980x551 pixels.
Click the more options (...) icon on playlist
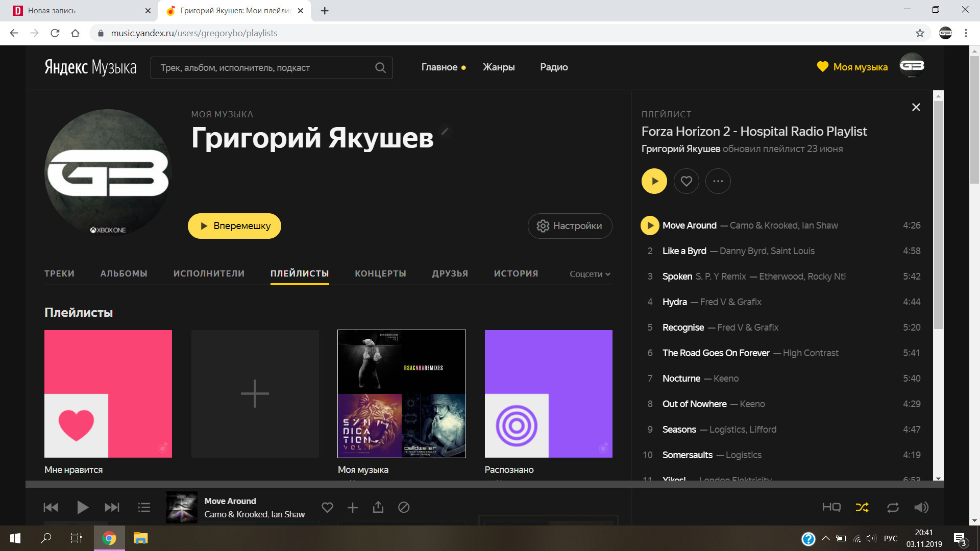click(x=718, y=181)
